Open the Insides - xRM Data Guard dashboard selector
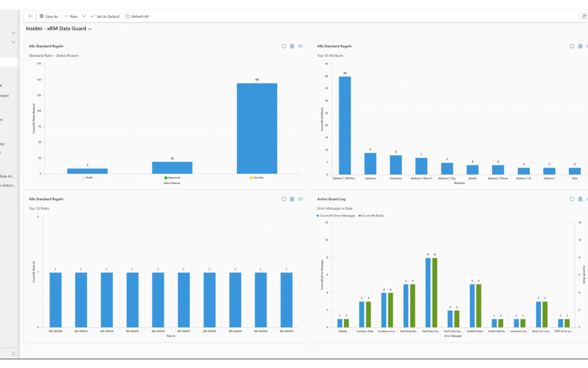This screenshot has width=588, height=368. [59, 29]
